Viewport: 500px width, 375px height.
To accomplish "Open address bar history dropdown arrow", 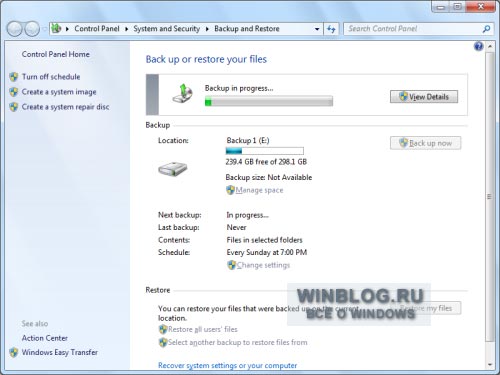I will [x=317, y=29].
